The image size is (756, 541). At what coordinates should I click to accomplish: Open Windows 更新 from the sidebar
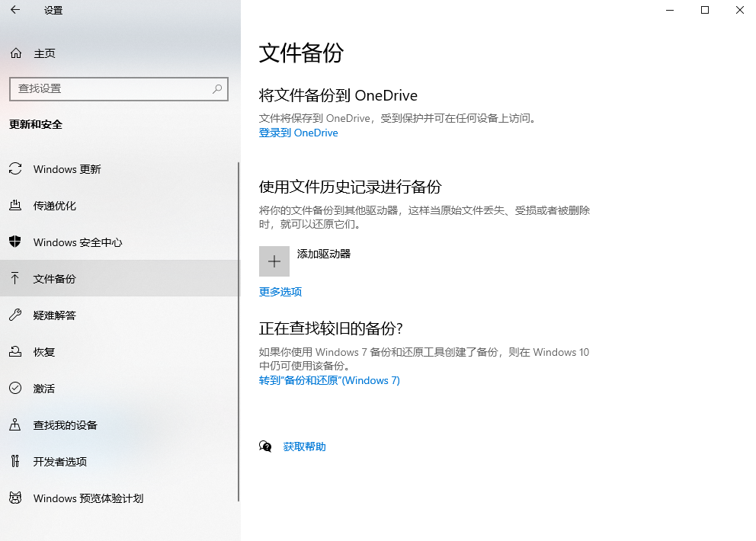pos(67,168)
